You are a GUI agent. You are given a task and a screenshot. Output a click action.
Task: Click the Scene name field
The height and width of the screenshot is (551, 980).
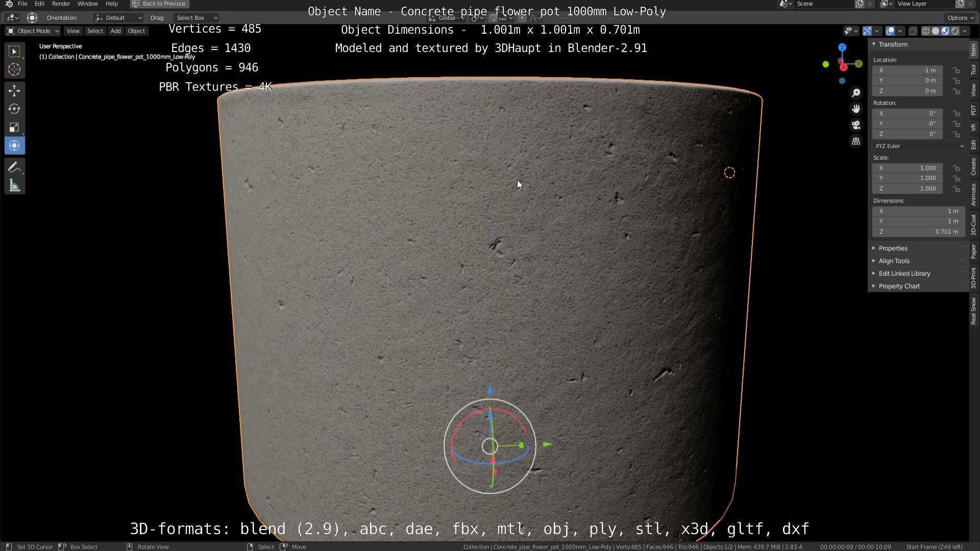[825, 4]
